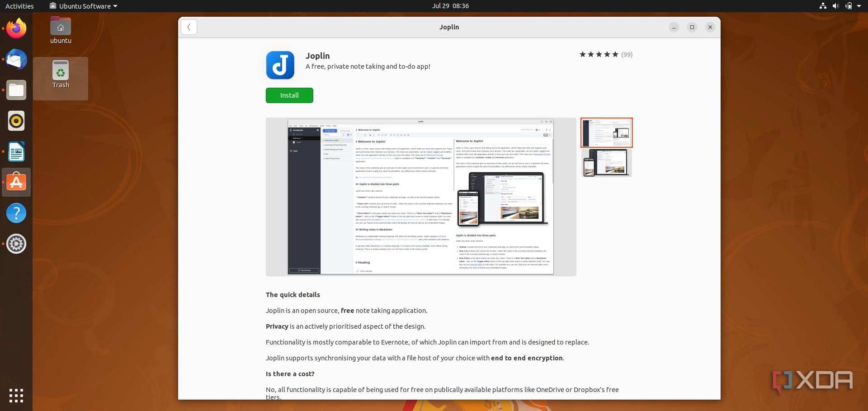Click the volume icon in top bar
Image resolution: width=868 pixels, height=411 pixels.
[x=835, y=6]
